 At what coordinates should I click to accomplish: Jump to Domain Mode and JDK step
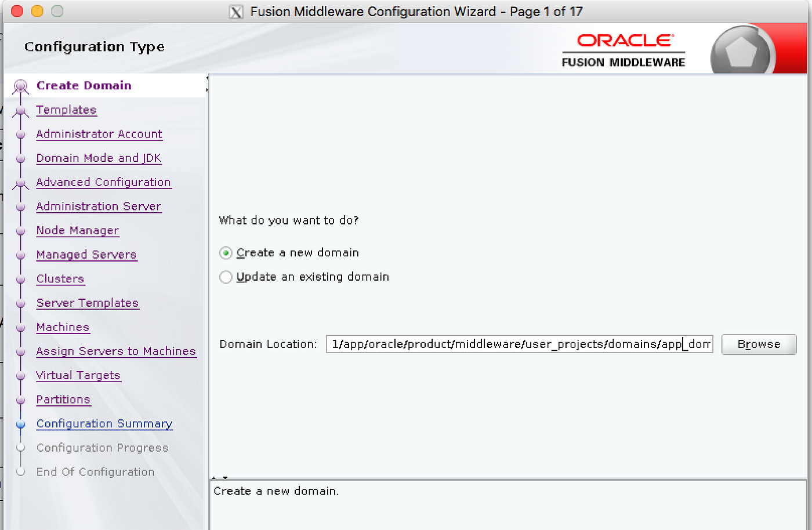coord(99,158)
